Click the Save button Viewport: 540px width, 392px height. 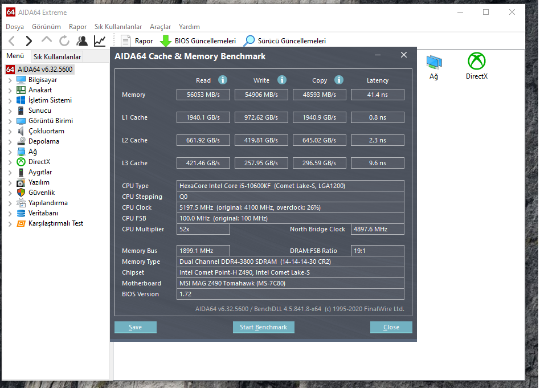[x=136, y=327]
